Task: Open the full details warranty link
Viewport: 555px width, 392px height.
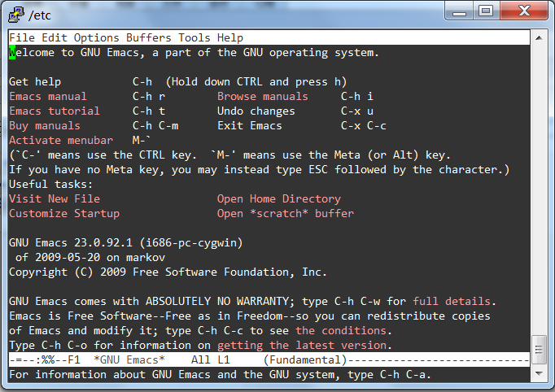Action: click(452, 302)
